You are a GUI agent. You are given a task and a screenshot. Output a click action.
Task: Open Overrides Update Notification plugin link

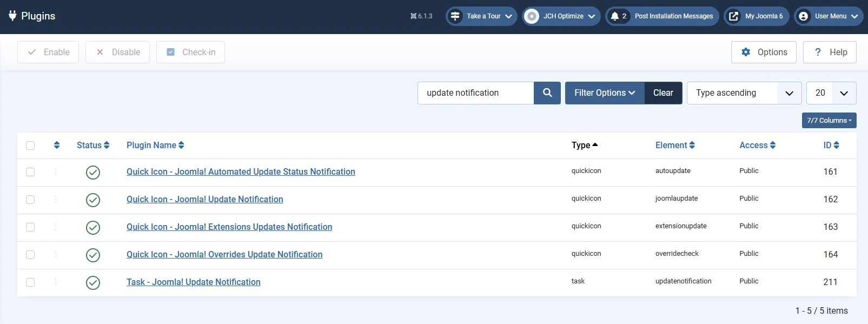coord(224,254)
